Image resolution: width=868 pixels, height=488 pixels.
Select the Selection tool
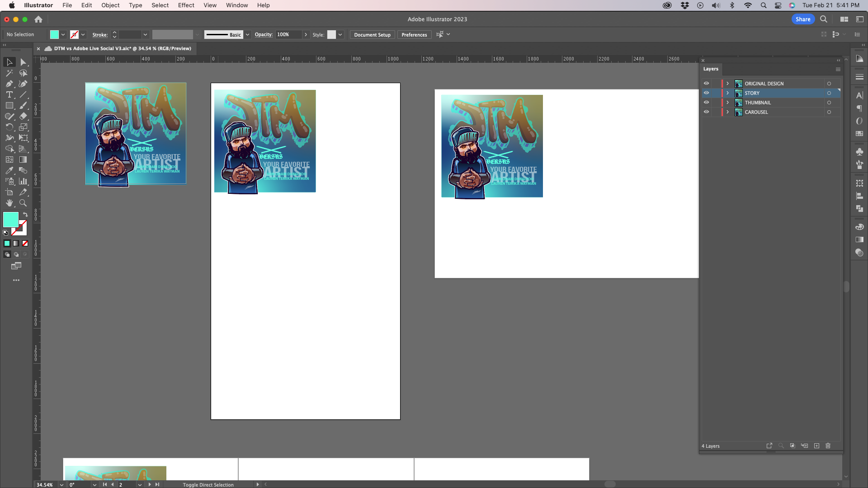coord(9,62)
